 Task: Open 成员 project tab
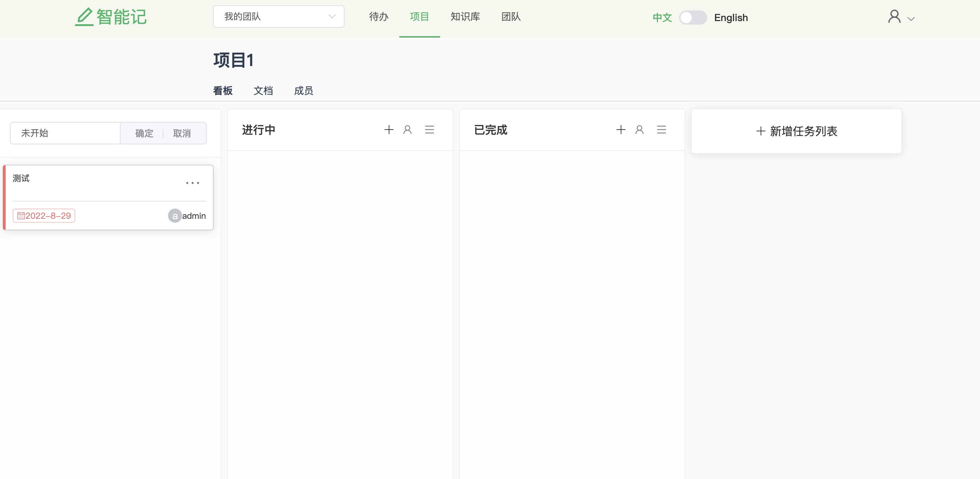[x=304, y=91]
